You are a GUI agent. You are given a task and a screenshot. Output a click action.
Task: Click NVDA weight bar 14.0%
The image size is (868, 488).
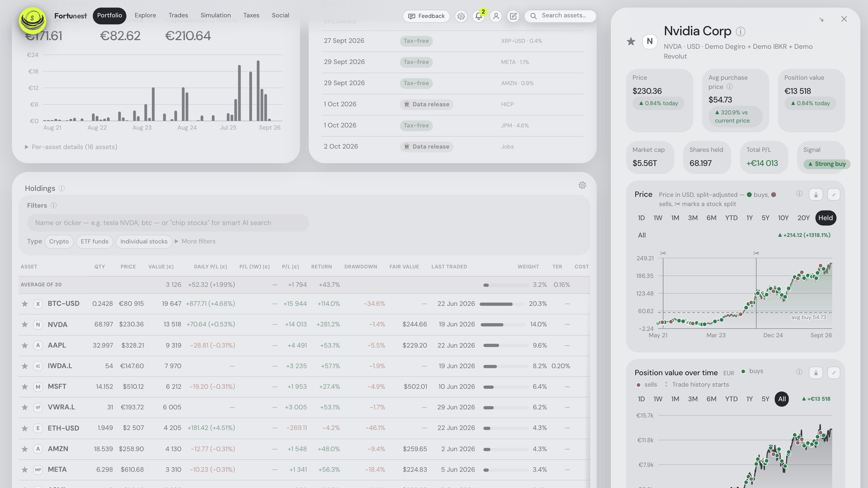pyautogui.click(x=503, y=325)
